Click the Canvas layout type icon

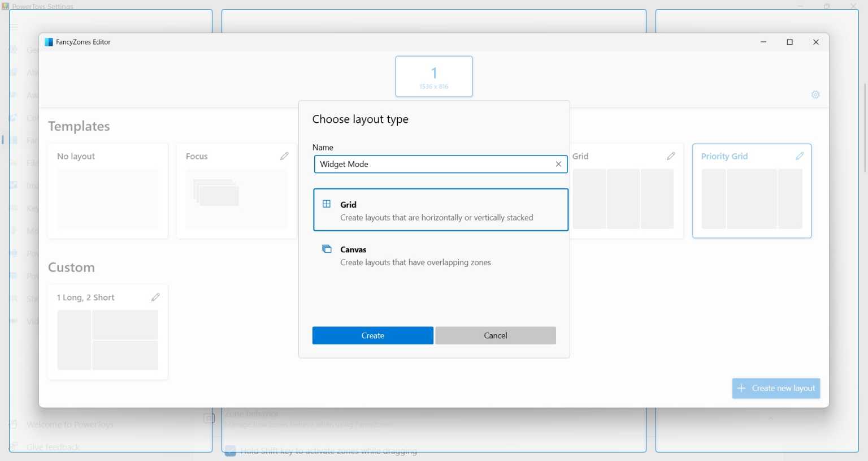326,249
